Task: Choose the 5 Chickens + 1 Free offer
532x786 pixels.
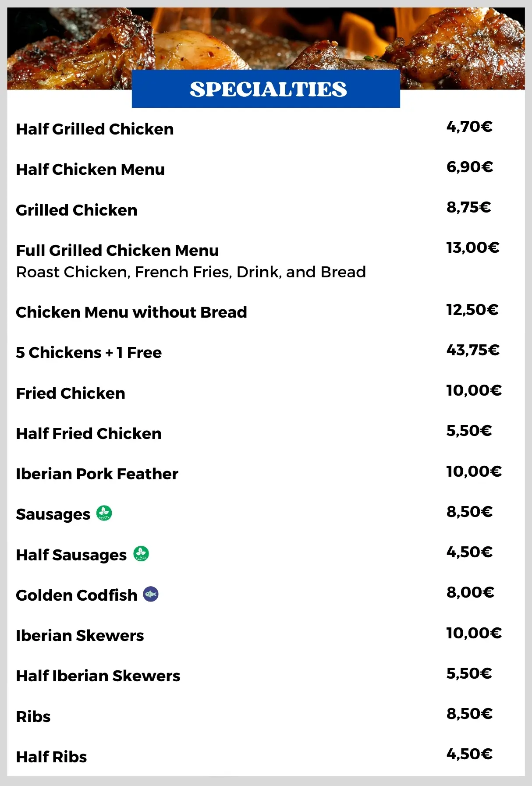Action: (x=89, y=353)
